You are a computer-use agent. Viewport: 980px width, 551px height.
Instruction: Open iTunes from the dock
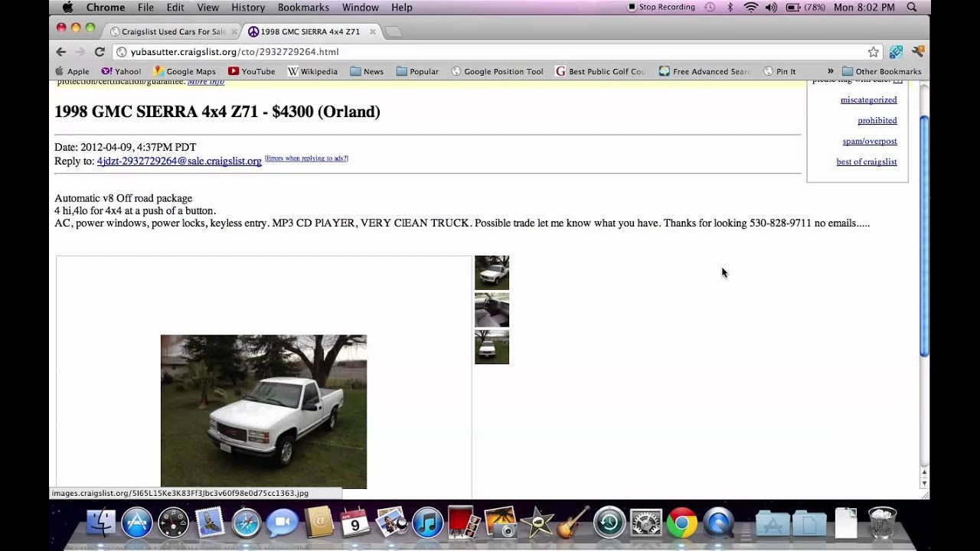427,523
